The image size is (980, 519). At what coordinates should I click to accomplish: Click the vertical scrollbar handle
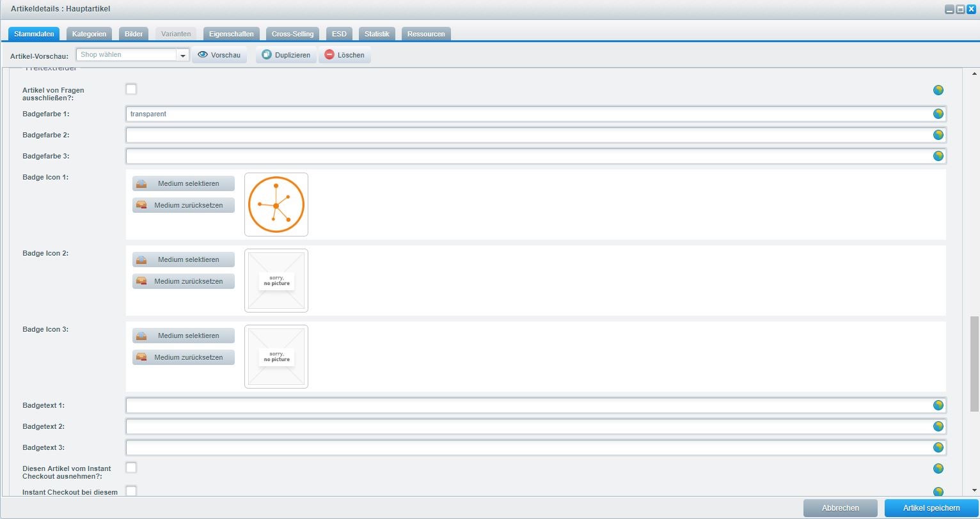pyautogui.click(x=975, y=363)
